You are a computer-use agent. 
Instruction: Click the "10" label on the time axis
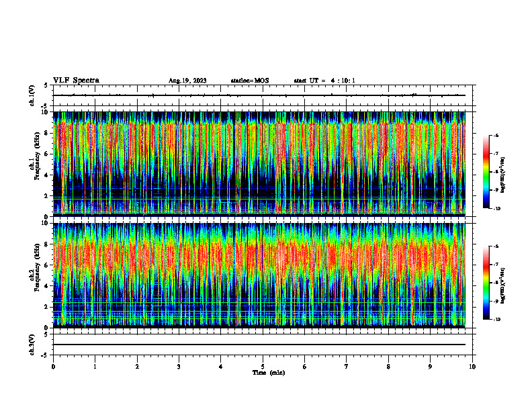click(x=472, y=367)
